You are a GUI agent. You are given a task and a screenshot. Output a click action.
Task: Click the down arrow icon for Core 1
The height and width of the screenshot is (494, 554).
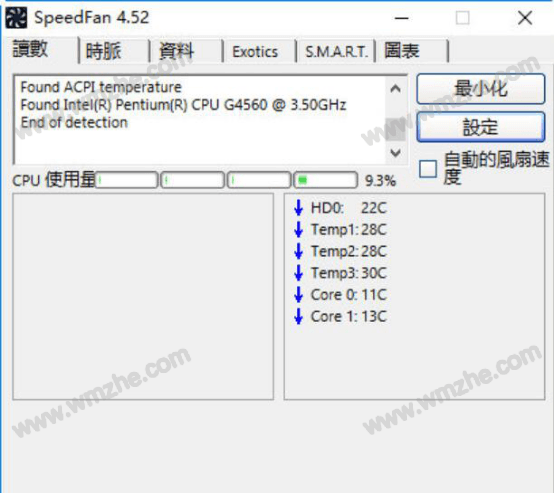coord(299,316)
